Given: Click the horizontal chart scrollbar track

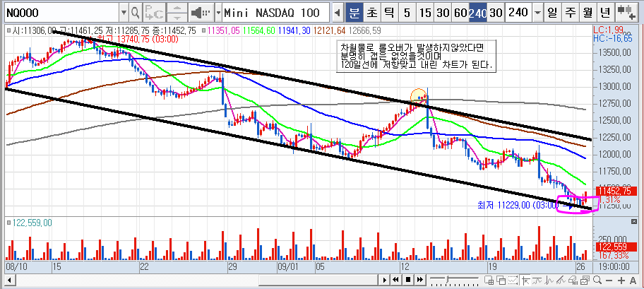Looking at the screenshot, I should (196, 281).
